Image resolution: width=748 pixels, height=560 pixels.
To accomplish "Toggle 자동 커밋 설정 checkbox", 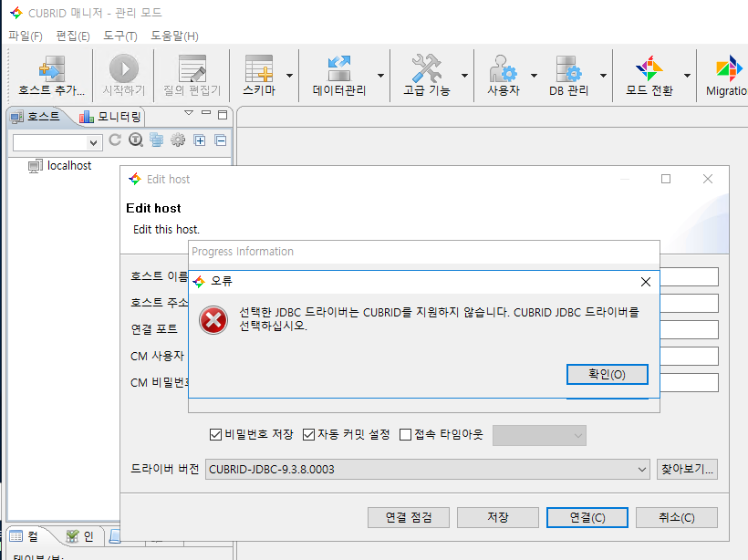I will click(308, 434).
